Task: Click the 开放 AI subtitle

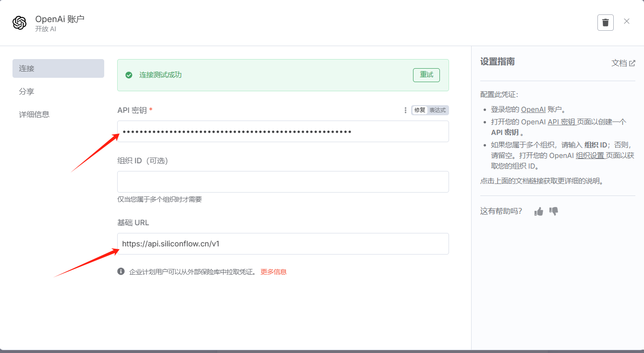Action: tap(46, 29)
